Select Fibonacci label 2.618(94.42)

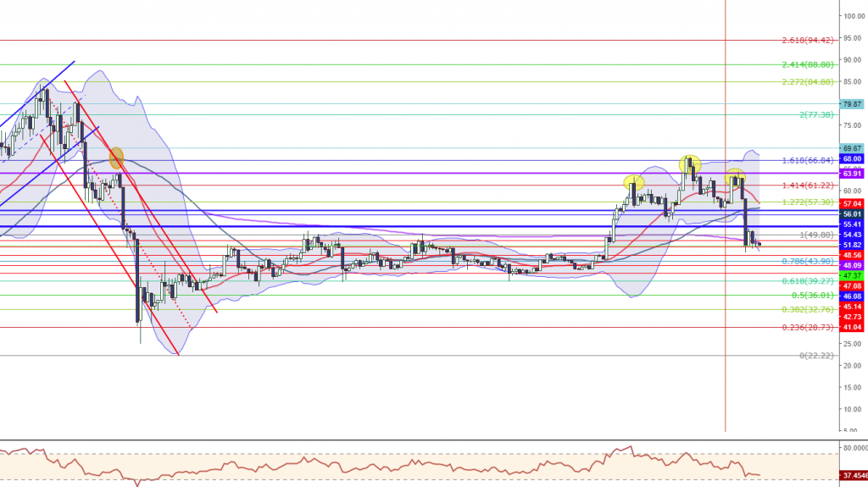[x=808, y=41]
